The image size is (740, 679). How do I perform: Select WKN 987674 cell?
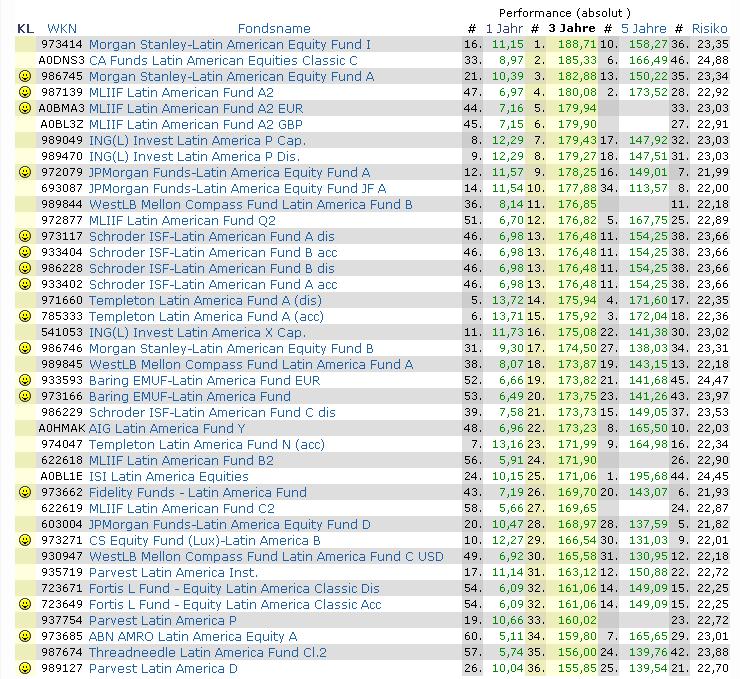pyautogui.click(x=62, y=652)
